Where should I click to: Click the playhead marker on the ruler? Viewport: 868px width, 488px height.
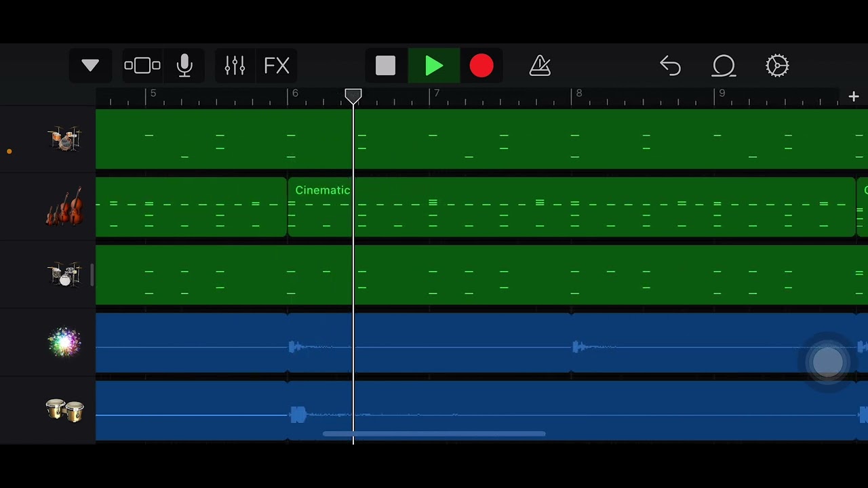pyautogui.click(x=353, y=97)
